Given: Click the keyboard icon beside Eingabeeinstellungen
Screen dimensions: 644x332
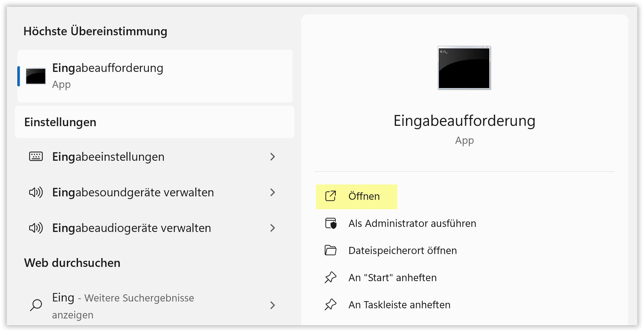Looking at the screenshot, I should point(36,156).
